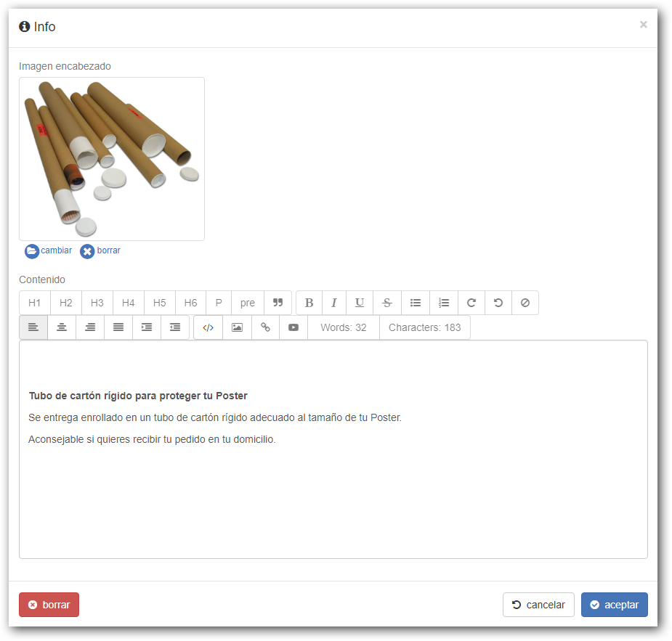Apply preformatted text with pre button
This screenshot has height=641, width=672.
(x=248, y=303)
